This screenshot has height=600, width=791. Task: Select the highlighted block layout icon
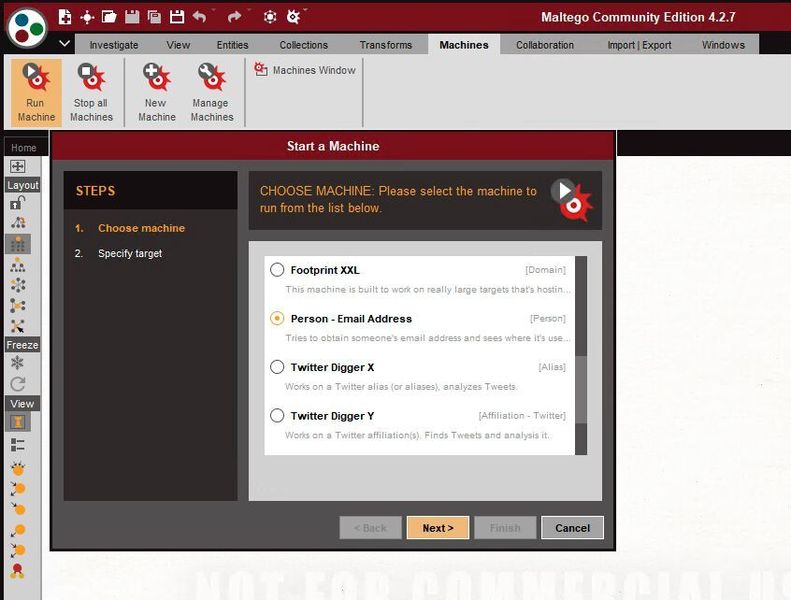coord(18,244)
